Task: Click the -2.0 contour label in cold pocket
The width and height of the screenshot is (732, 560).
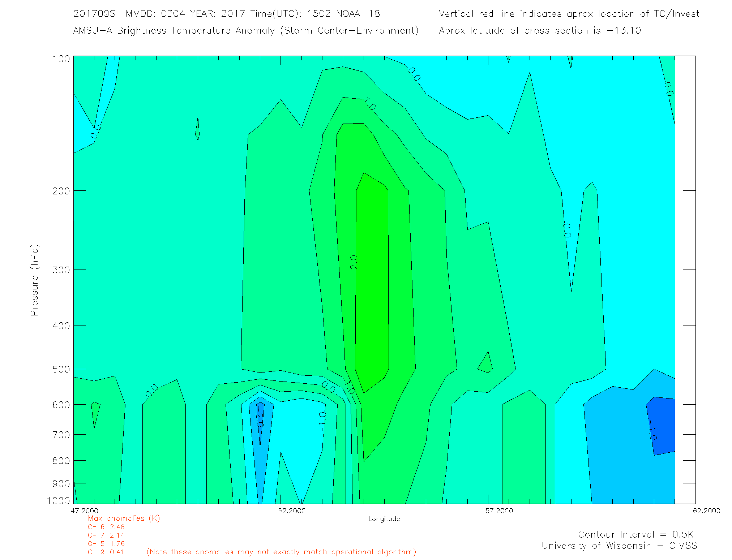Action: coord(259,415)
